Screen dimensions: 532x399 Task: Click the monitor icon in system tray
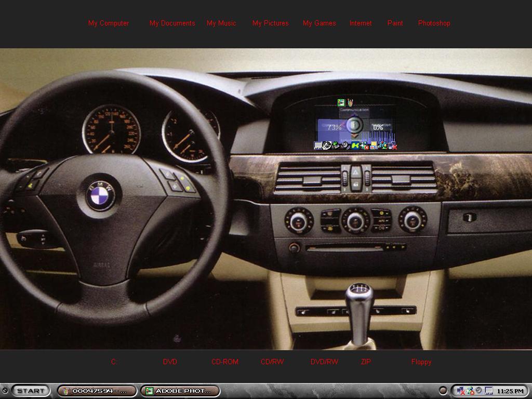489,391
